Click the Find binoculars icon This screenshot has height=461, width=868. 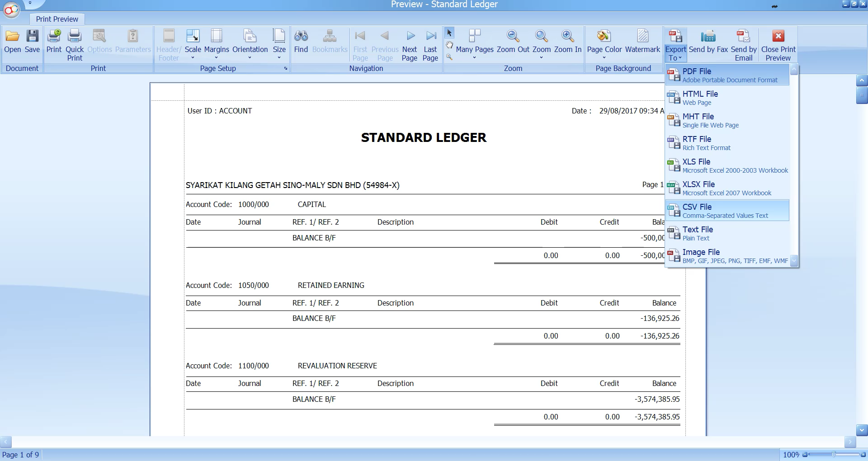pyautogui.click(x=301, y=36)
